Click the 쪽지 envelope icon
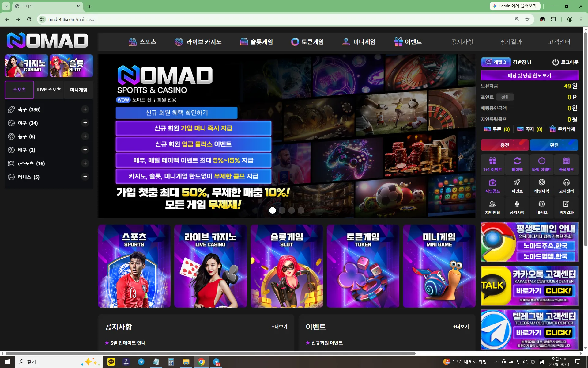The width and height of the screenshot is (588, 368). [x=520, y=129]
